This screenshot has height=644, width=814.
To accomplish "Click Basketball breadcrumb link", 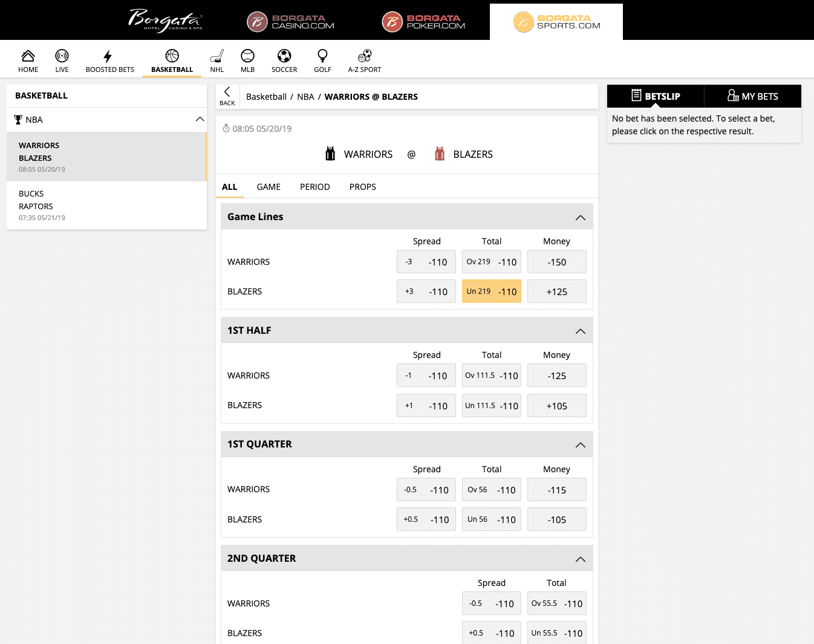I will coord(266,97).
